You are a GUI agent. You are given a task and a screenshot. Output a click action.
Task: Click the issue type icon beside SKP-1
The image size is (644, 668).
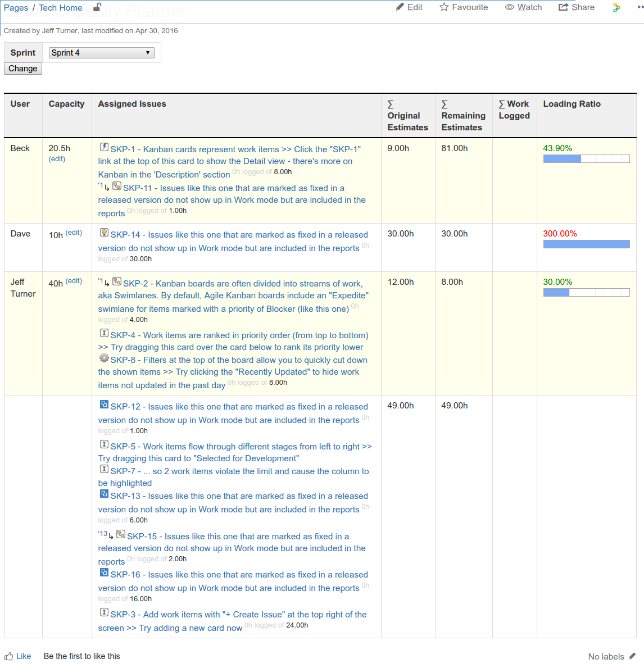(x=104, y=147)
